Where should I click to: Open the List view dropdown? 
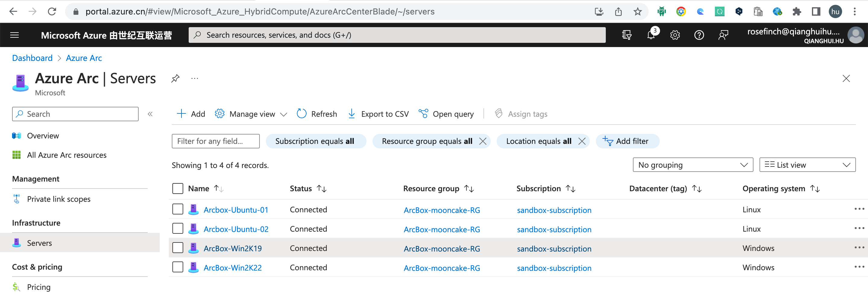tap(807, 165)
